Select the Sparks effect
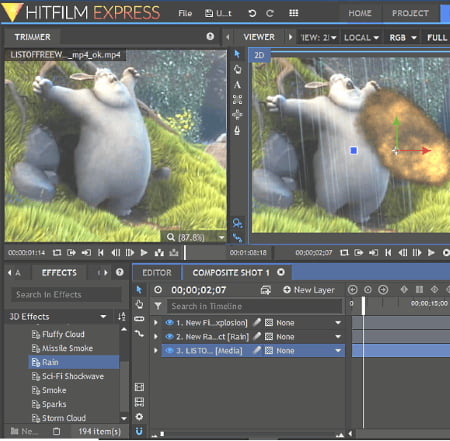 [x=49, y=404]
